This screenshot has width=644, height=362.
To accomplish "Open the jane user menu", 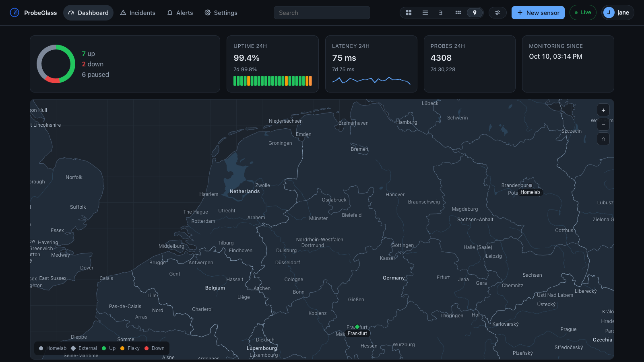I will tap(617, 12).
